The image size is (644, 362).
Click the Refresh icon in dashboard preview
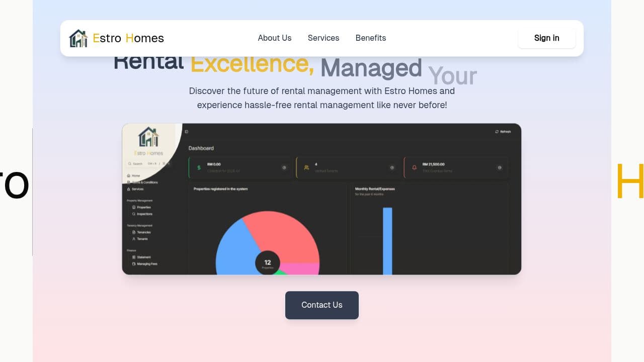pyautogui.click(x=497, y=132)
